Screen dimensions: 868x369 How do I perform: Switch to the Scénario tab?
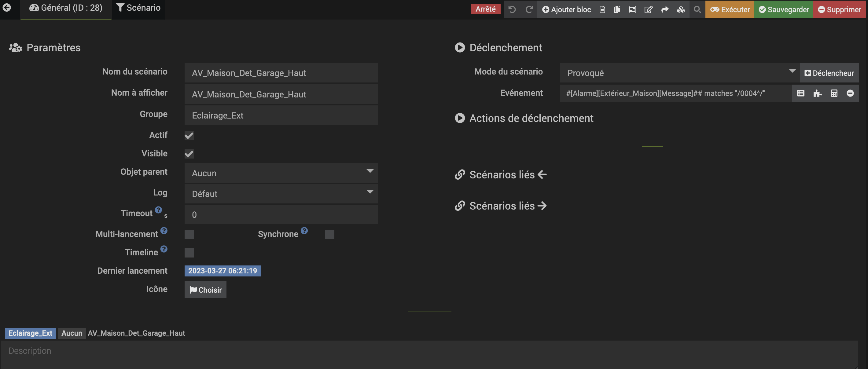[138, 8]
